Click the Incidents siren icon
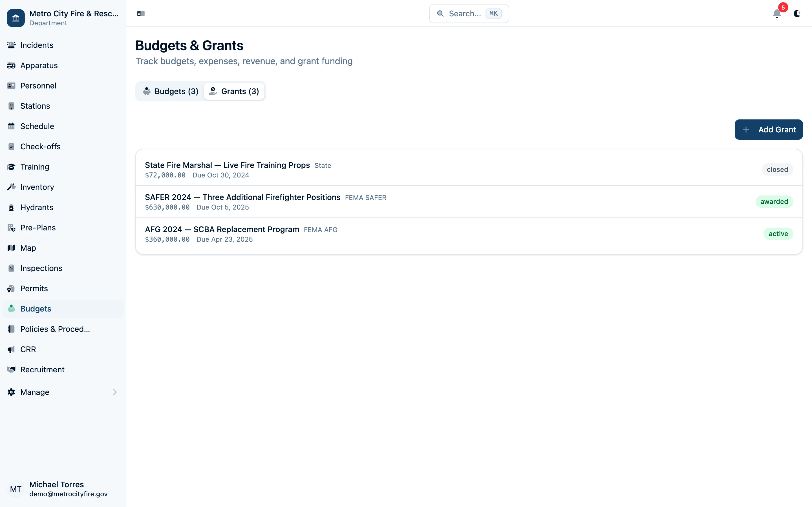Viewport: 812px width, 507px height. (11, 45)
